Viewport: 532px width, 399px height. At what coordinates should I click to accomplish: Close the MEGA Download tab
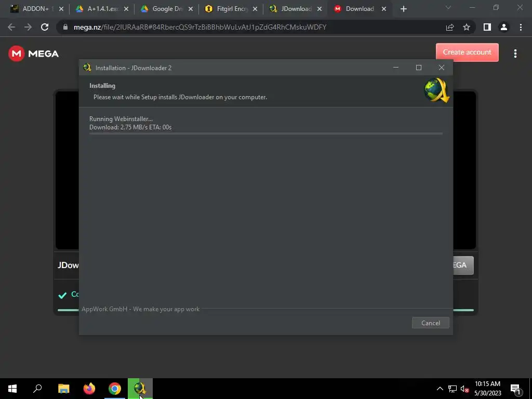(384, 9)
